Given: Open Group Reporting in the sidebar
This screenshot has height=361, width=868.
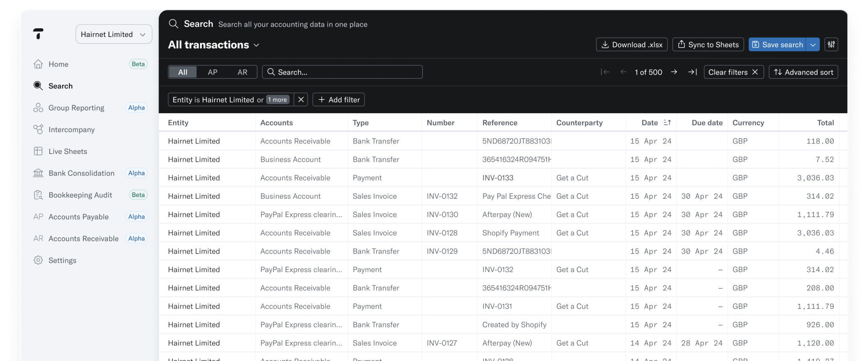Looking at the screenshot, I should click(x=76, y=108).
